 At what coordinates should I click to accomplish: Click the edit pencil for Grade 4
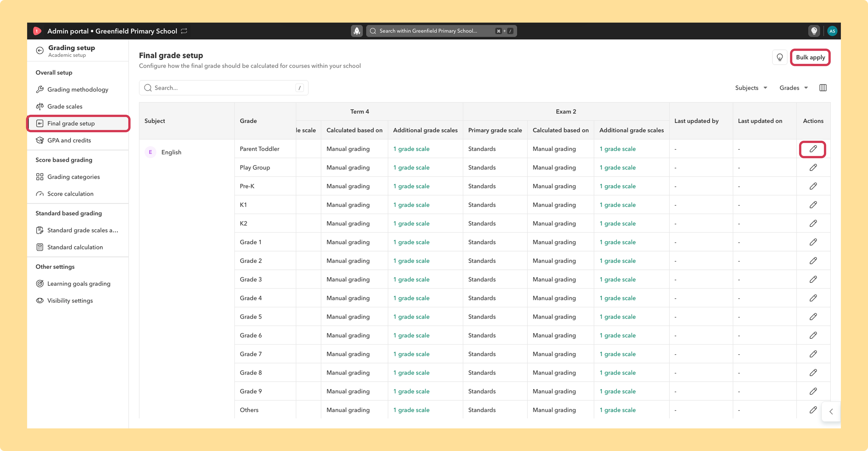[813, 298]
